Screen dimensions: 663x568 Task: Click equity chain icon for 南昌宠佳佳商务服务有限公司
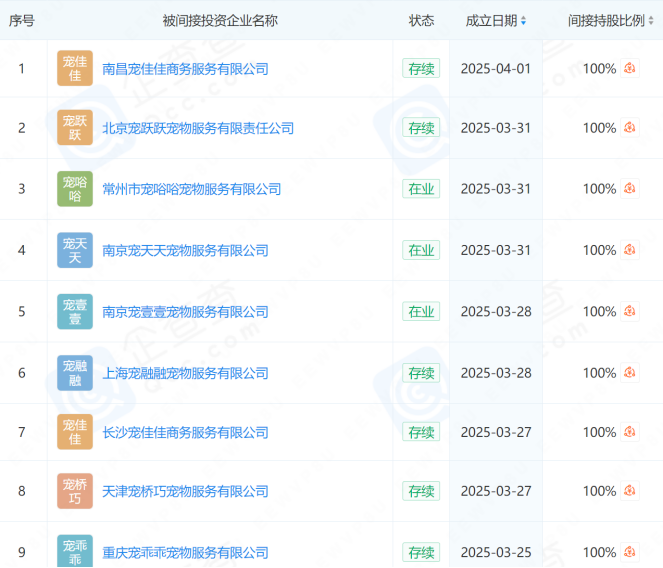point(630,68)
